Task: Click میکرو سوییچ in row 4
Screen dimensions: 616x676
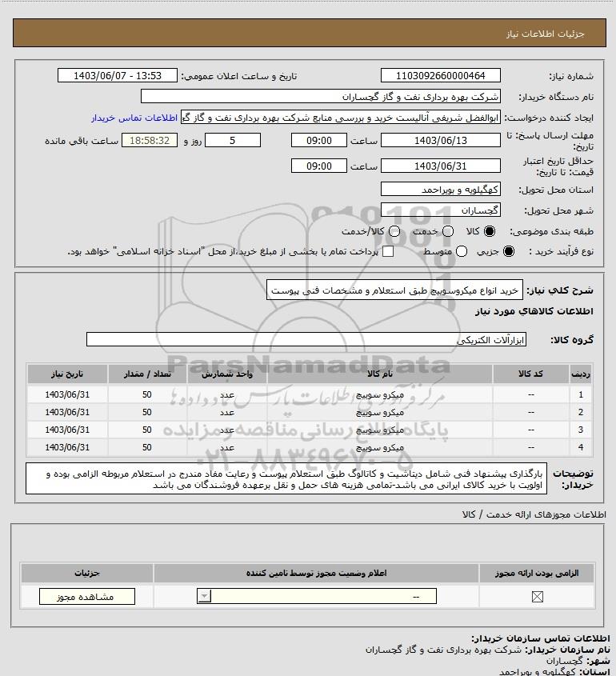Action: [x=380, y=447]
